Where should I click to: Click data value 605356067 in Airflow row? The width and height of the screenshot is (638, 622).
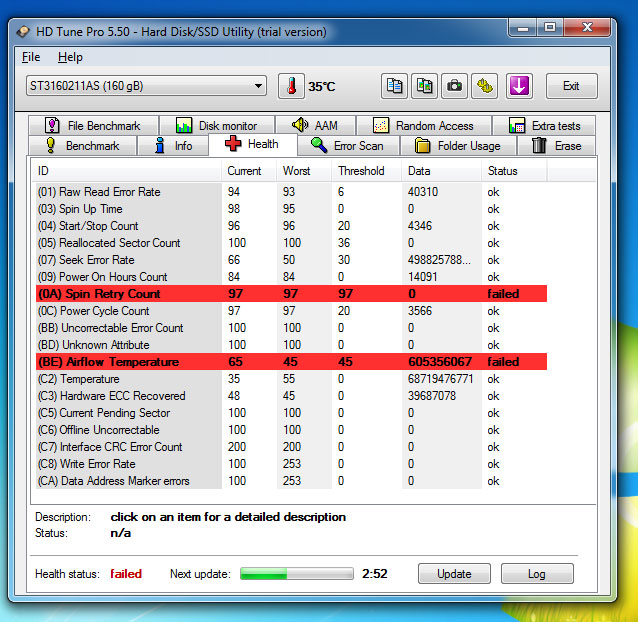click(440, 362)
